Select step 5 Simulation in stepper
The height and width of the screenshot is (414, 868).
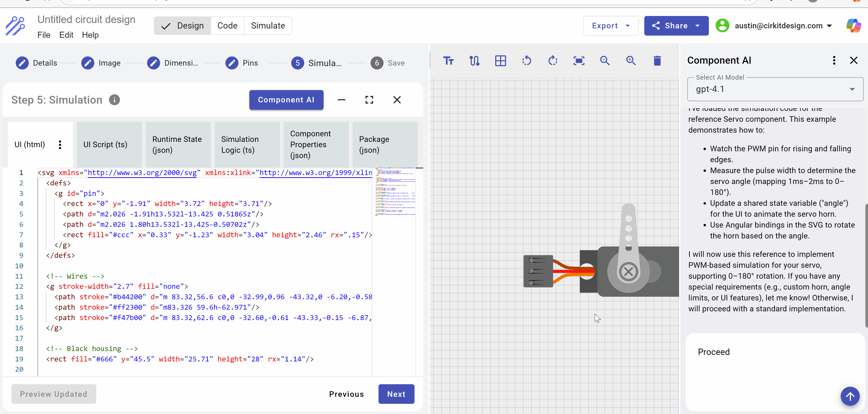click(316, 63)
